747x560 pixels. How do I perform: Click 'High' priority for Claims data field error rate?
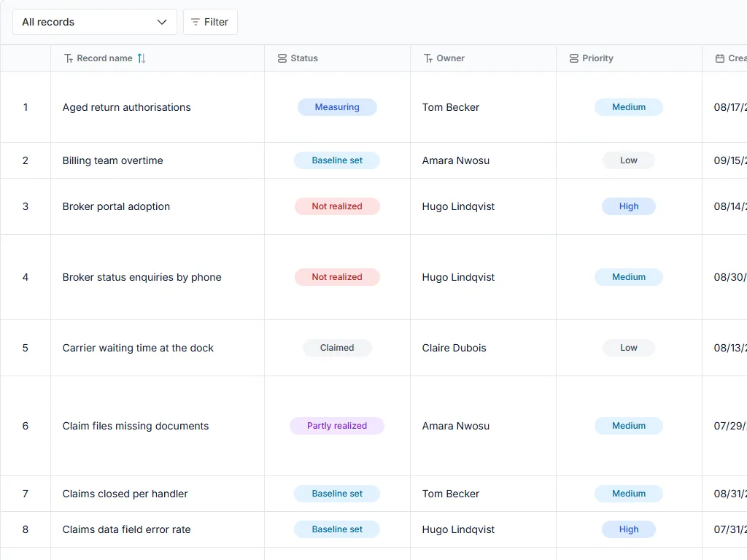[x=629, y=529]
